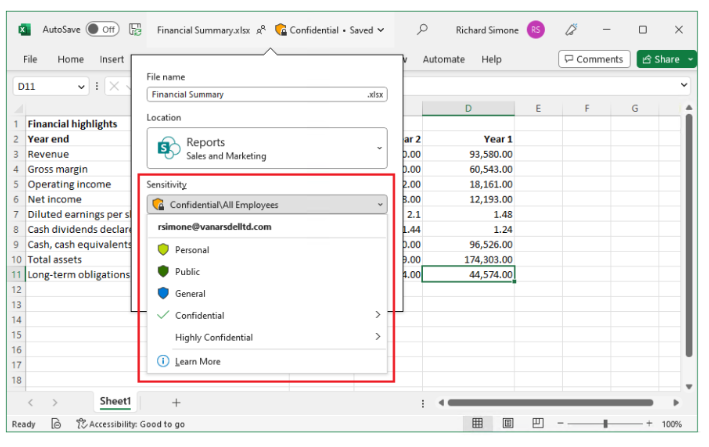
Task: Click the SharePoint icon in Location box
Action: coord(168,148)
